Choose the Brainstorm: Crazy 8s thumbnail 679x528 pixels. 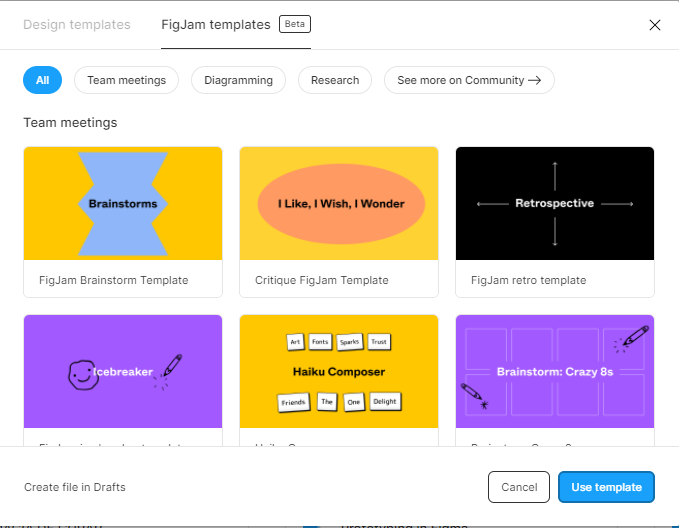[x=555, y=372]
